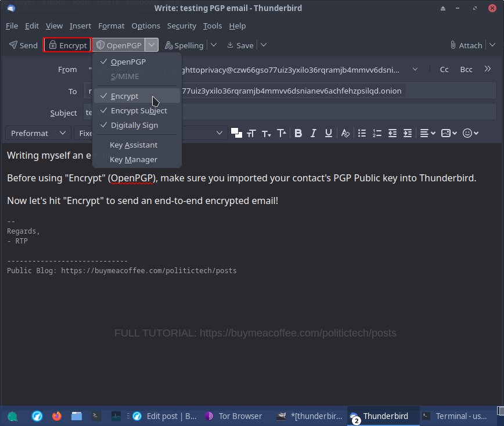Click the Send button
This screenshot has height=426, width=504.
(23, 45)
